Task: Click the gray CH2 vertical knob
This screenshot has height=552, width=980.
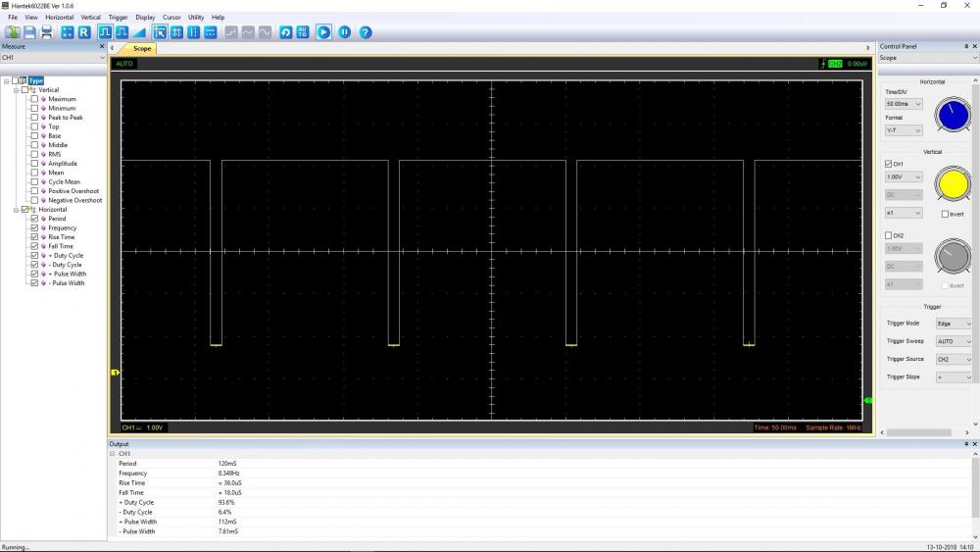Action: coord(953,256)
